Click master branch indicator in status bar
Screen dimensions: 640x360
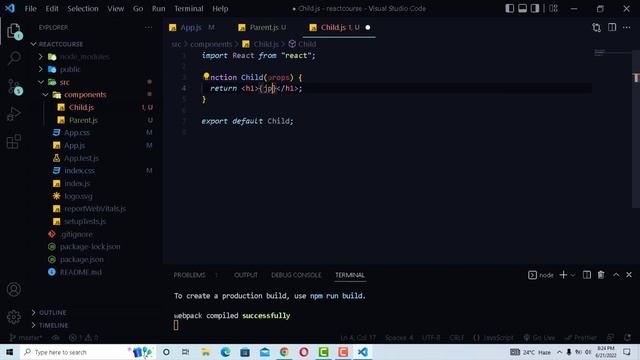coord(25,338)
